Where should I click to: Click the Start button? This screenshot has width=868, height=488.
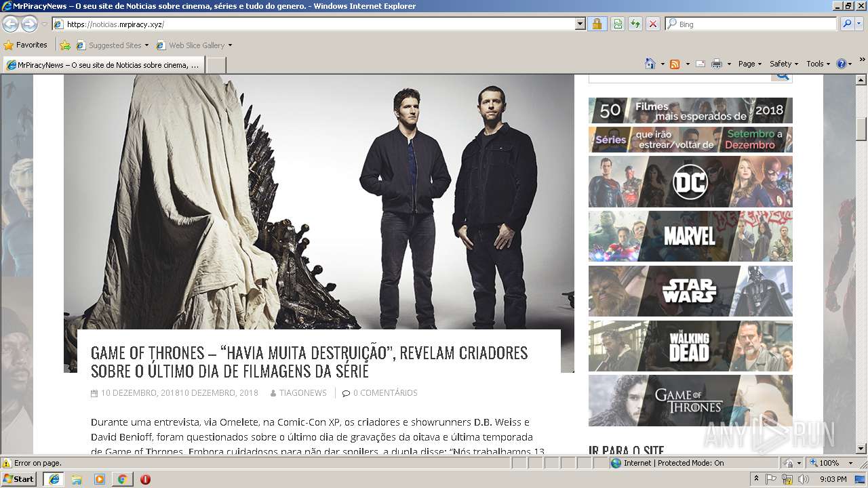19,479
